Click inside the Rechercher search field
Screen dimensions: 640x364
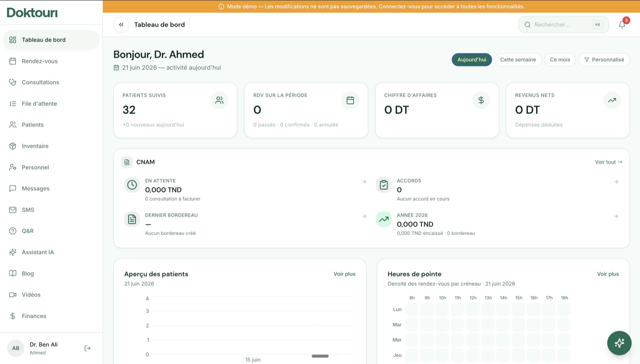pyautogui.click(x=563, y=24)
